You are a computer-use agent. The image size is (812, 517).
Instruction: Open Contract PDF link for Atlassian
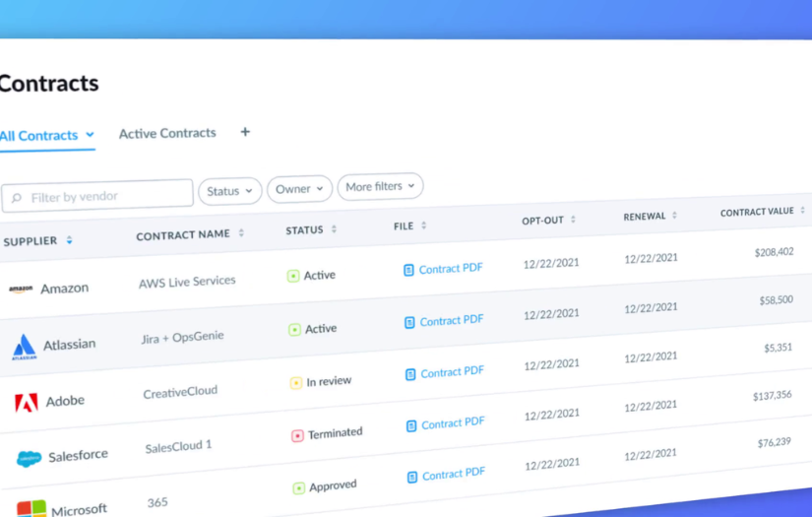(x=452, y=321)
